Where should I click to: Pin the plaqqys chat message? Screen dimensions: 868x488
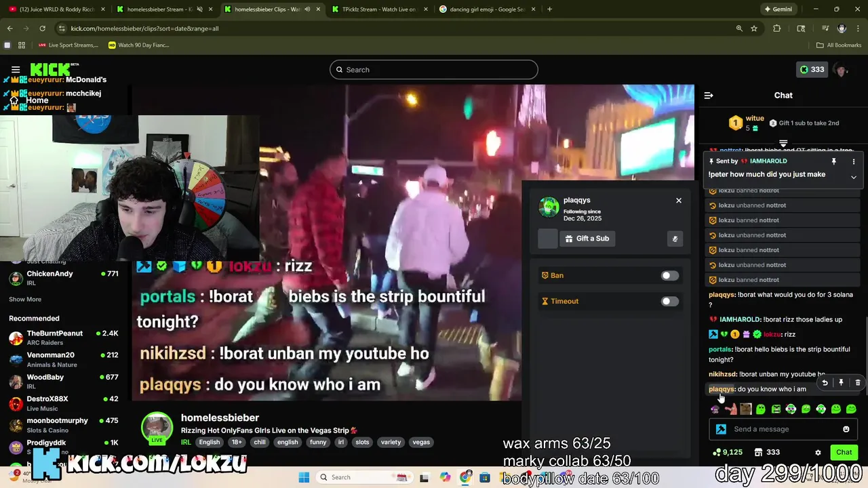(x=841, y=383)
